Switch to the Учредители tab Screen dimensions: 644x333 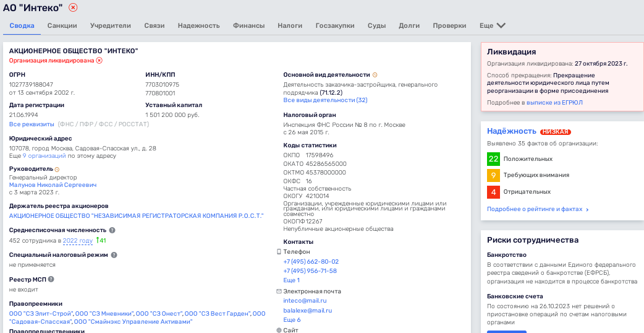tap(111, 25)
